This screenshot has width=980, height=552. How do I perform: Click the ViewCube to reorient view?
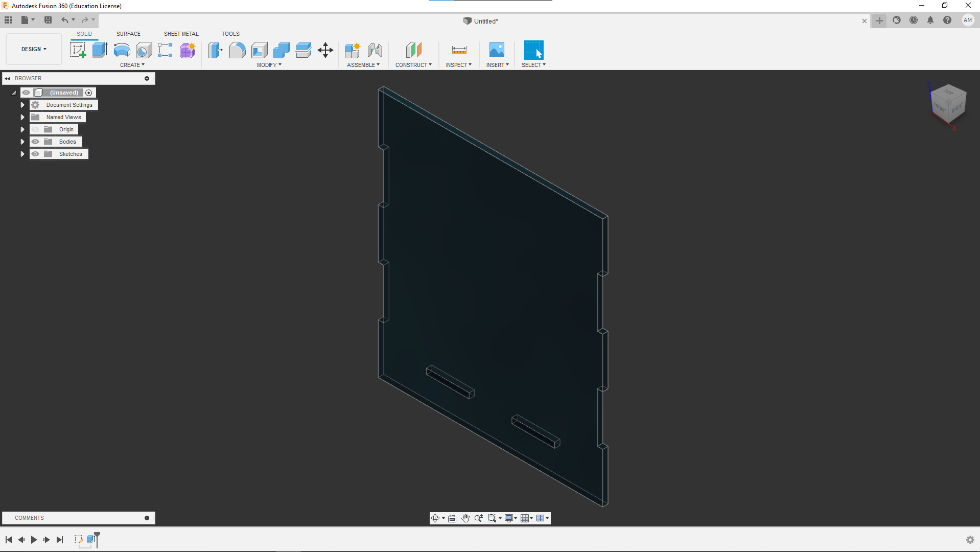click(x=948, y=104)
